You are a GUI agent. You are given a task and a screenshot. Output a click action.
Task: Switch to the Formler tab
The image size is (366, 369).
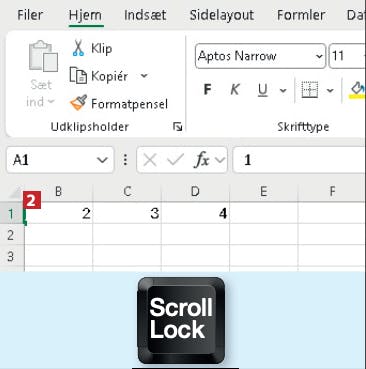[x=301, y=15]
